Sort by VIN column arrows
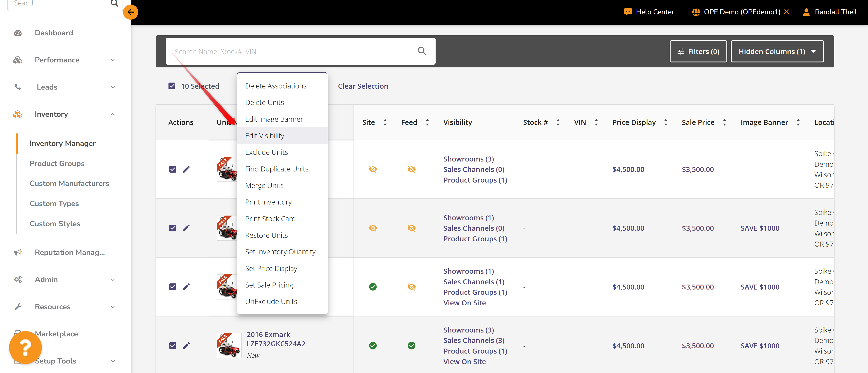The image size is (868, 373). click(596, 122)
